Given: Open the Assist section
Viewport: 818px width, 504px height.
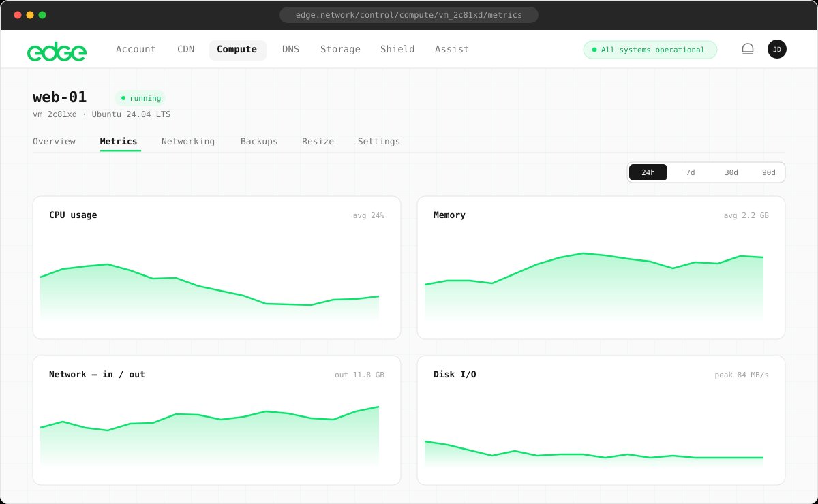Looking at the screenshot, I should click(452, 49).
